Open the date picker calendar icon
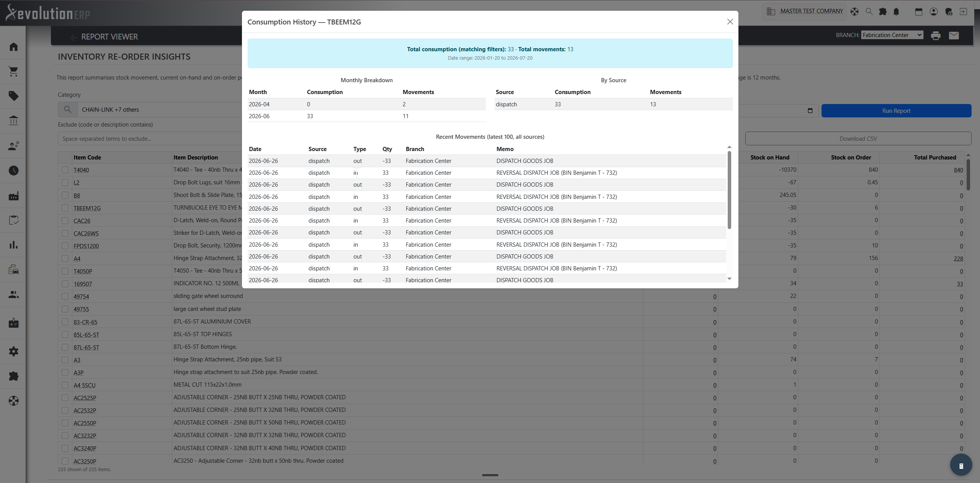Viewport: 980px width, 483px height. click(810, 111)
